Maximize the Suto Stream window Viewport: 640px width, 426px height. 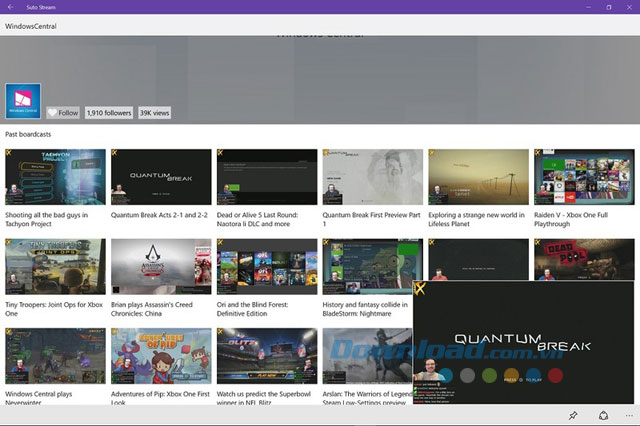(x=609, y=7)
